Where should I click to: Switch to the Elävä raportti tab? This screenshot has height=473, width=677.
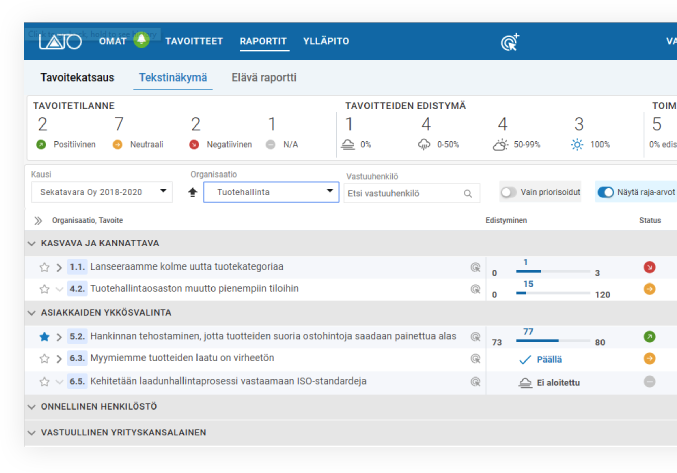(264, 78)
